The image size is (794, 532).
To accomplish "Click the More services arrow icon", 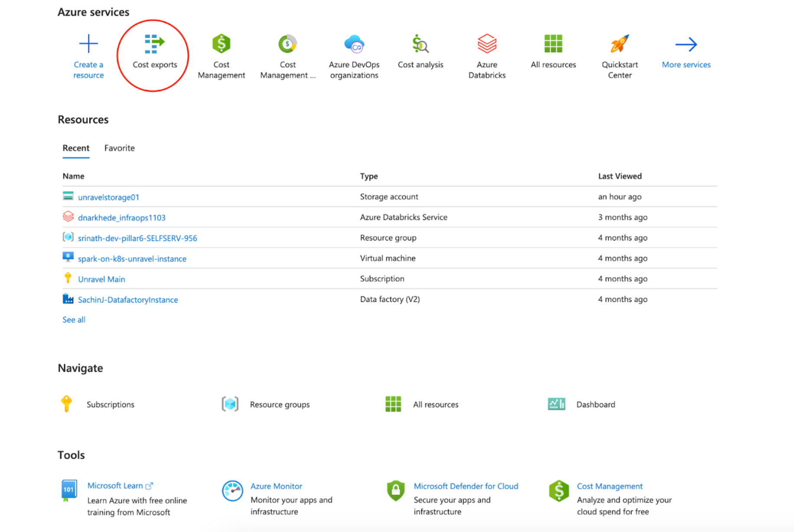I will pos(686,44).
